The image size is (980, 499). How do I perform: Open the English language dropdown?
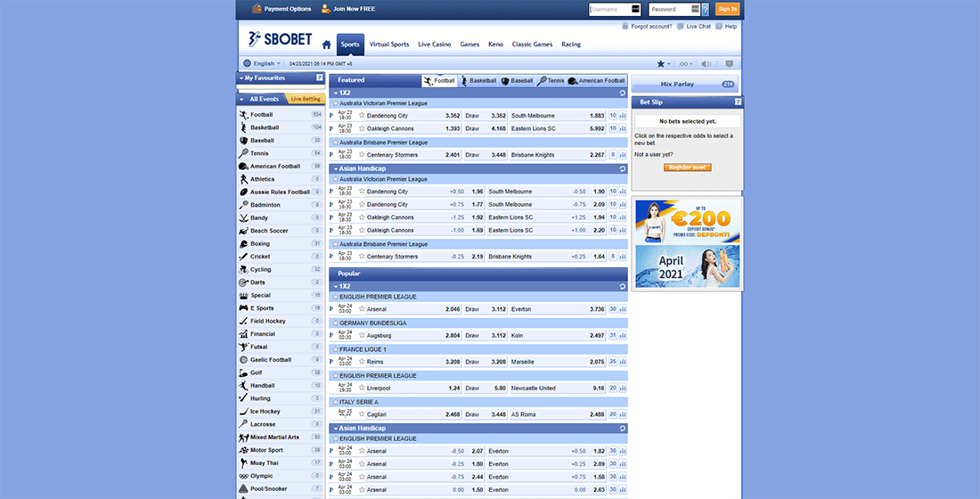point(262,64)
